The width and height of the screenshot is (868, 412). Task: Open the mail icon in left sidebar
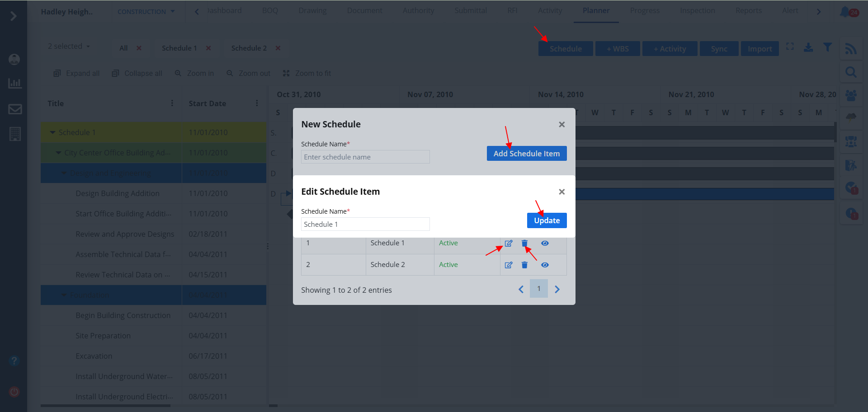pos(15,109)
